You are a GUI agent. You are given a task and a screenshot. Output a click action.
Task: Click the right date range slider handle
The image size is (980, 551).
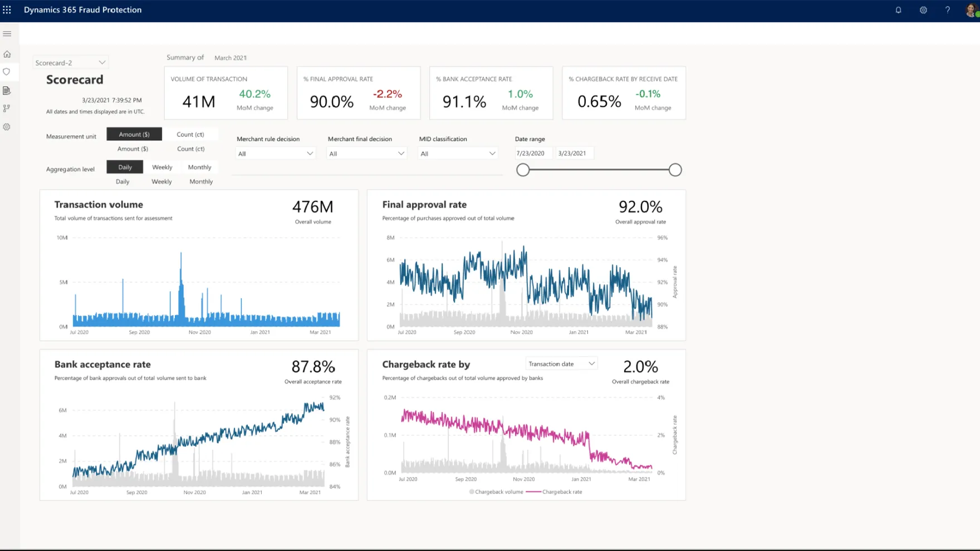(x=675, y=170)
